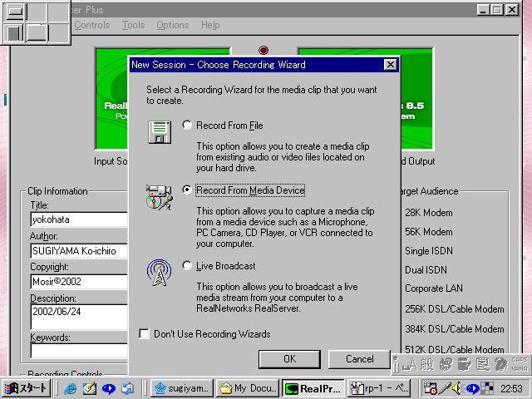Maximize the RealProducer Plus main window

[x=496, y=10]
